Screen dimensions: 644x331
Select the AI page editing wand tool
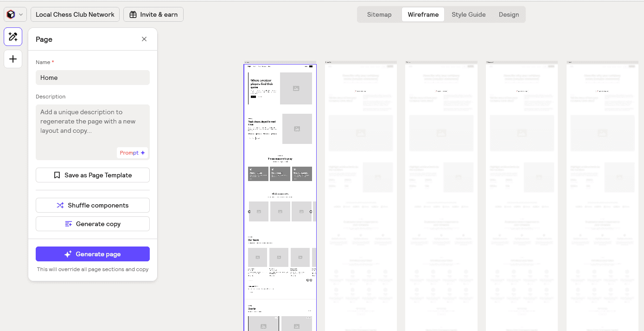13,37
